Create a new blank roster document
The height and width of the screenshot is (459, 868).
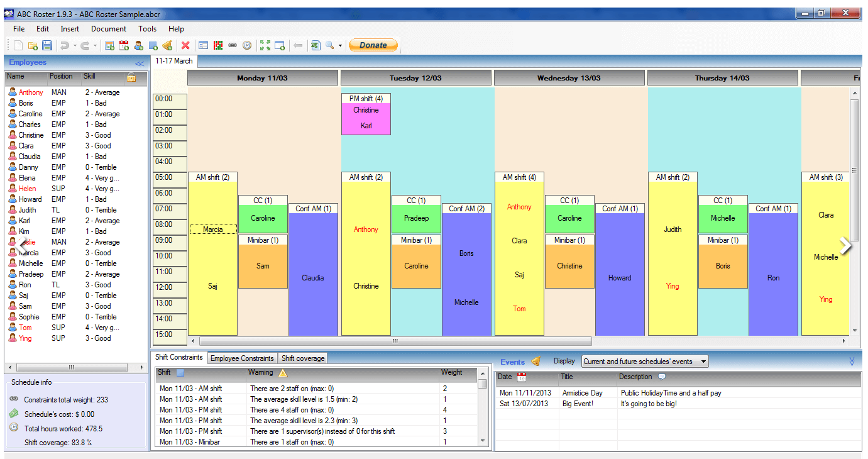(x=18, y=45)
